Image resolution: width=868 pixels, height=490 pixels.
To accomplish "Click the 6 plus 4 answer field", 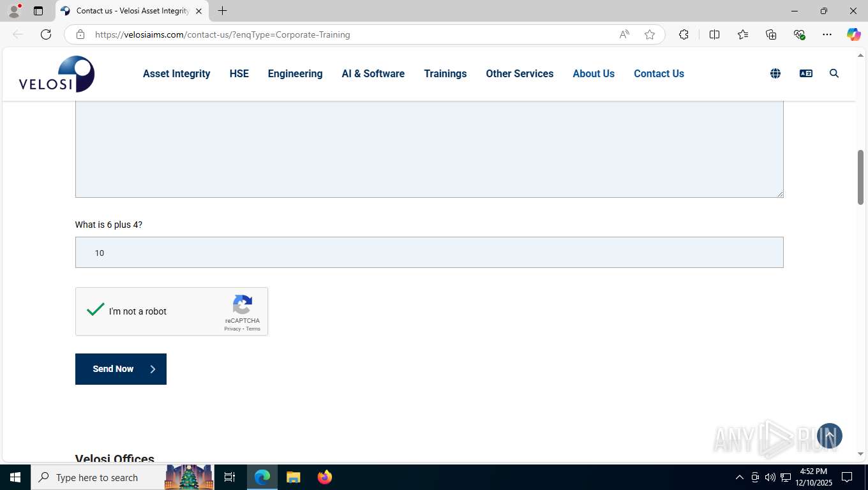I will pyautogui.click(x=429, y=253).
